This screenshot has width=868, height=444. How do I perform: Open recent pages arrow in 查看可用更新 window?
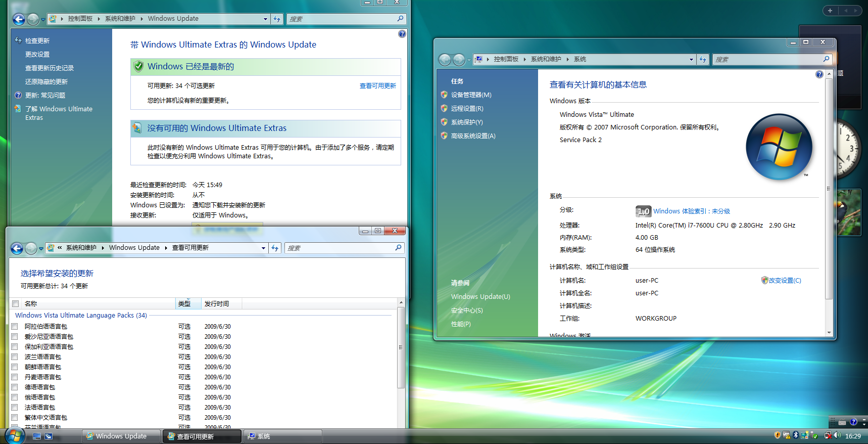[41, 248]
